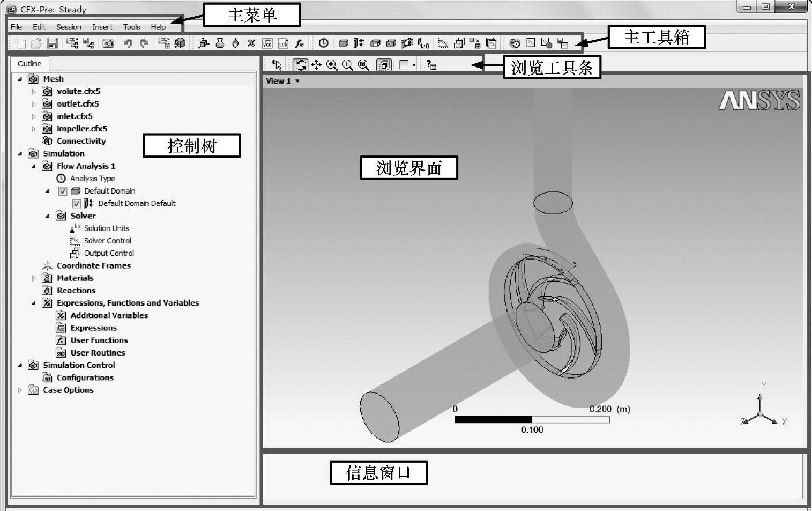Open the viewport layout dropdown in viewer toolbar
812x511 pixels.
click(414, 65)
